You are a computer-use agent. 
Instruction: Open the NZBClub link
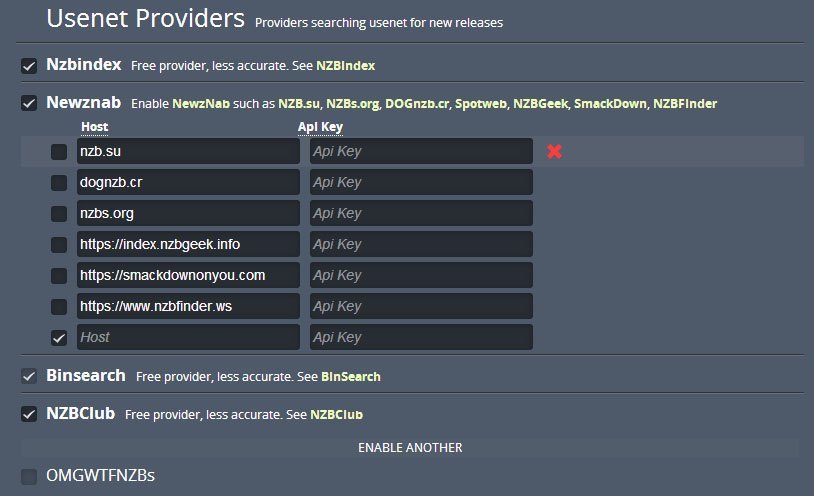[x=336, y=414]
